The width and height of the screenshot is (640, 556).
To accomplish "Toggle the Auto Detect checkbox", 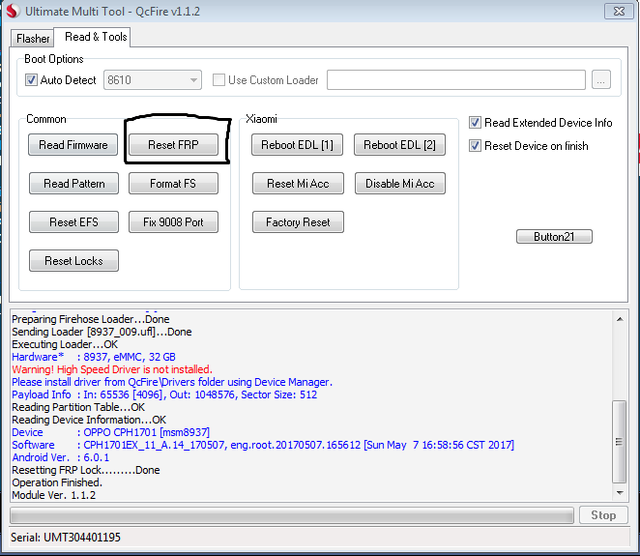I will coord(31,80).
